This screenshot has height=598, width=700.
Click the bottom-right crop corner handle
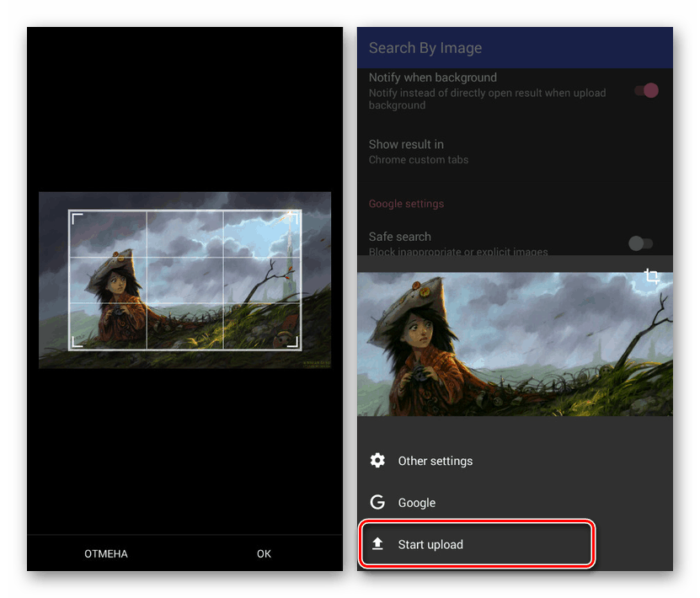(x=292, y=342)
